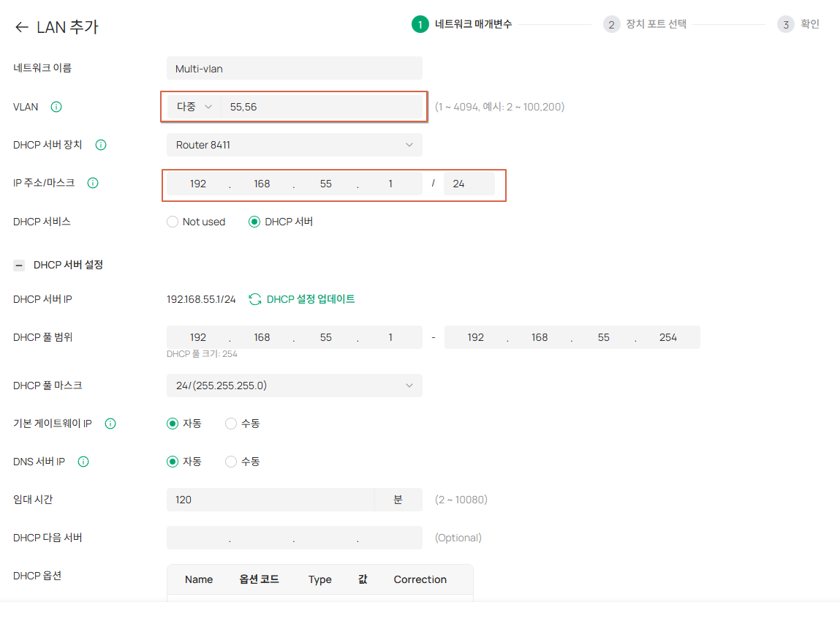Click the fourth octet 1 of IP 주소
Image resolution: width=840 pixels, height=624 pixels.
(x=390, y=184)
